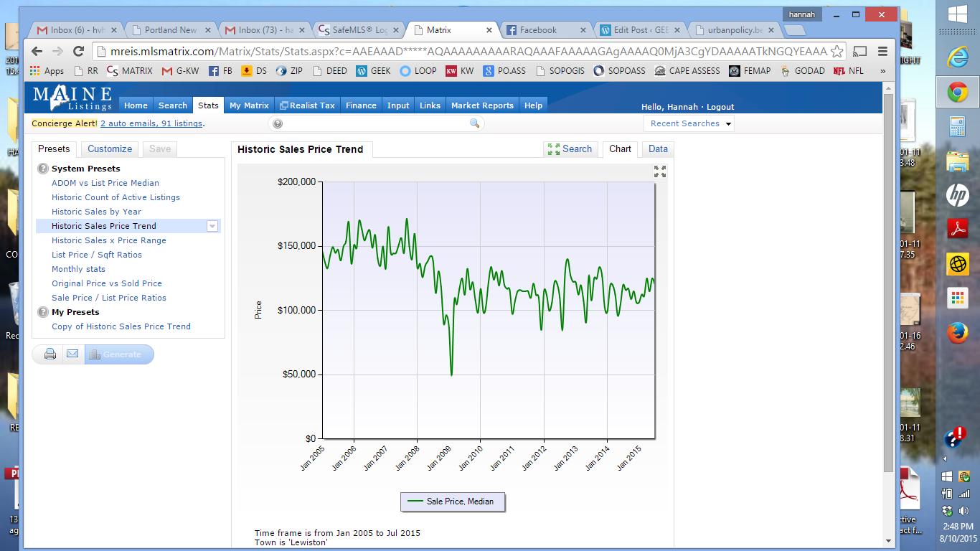This screenshot has height=551, width=980.
Task: Open the Customize tab
Action: click(x=110, y=149)
